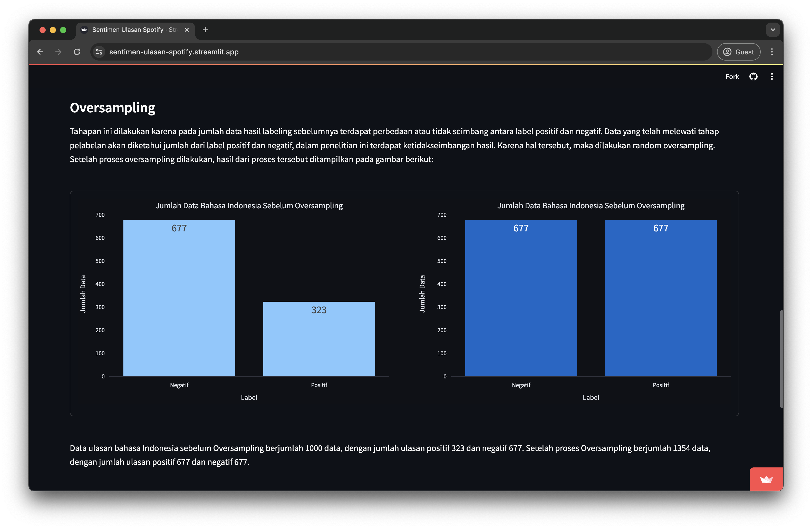Open the Streamlit app three-dot menu
This screenshot has height=529, width=812.
772,76
